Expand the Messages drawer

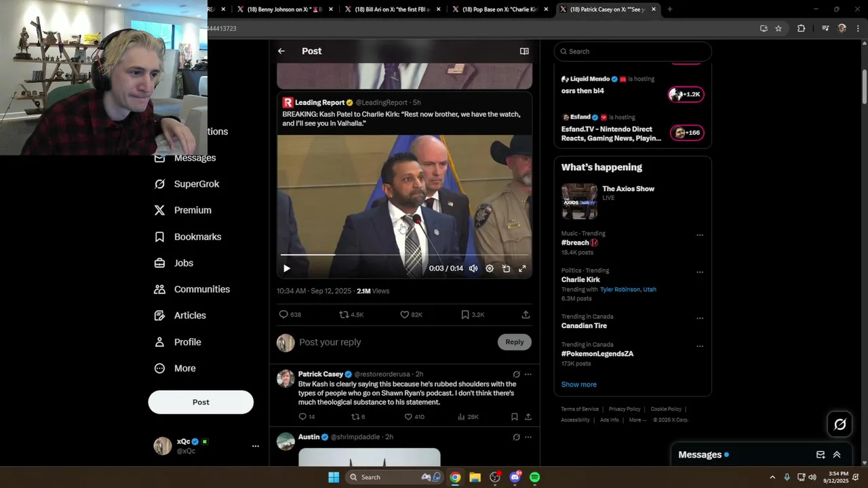[x=837, y=455]
